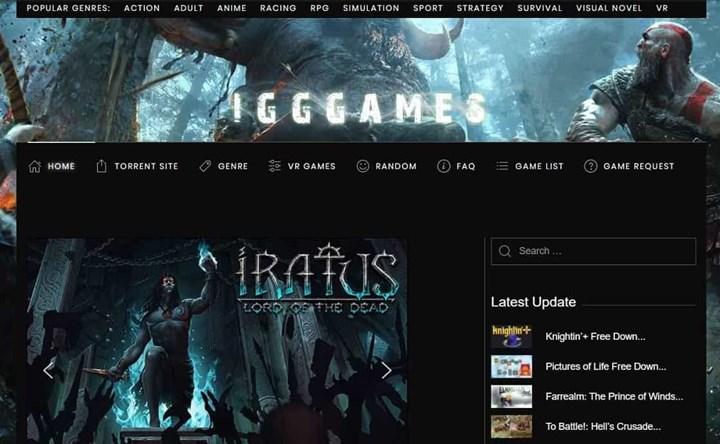Image resolution: width=720 pixels, height=444 pixels.
Task: Click the Game List lines icon
Action: tap(502, 166)
